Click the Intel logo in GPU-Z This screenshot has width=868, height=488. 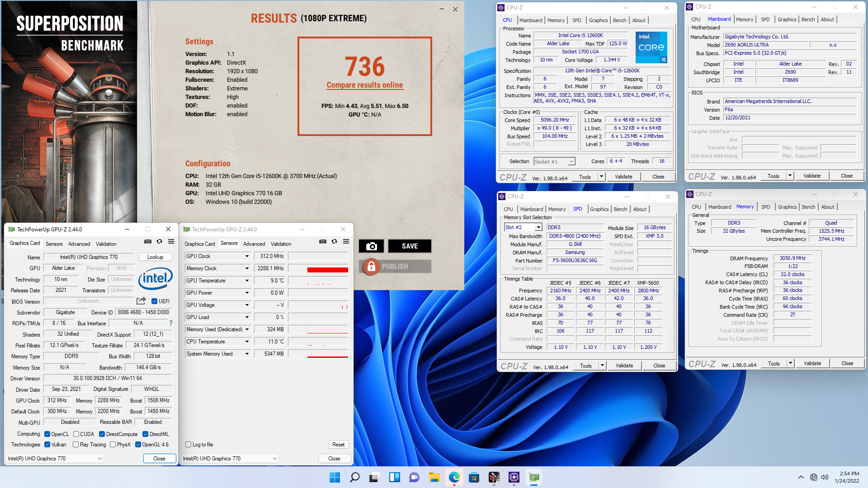(155, 278)
